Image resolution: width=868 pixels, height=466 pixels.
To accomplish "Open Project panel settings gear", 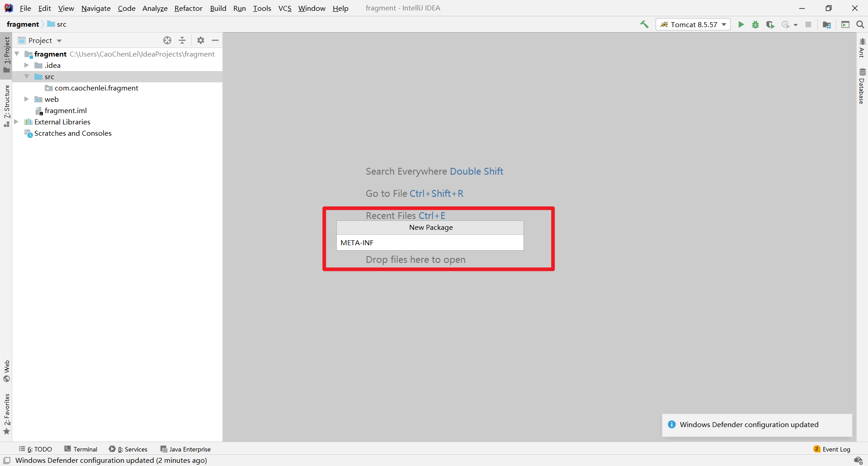I will pos(201,40).
